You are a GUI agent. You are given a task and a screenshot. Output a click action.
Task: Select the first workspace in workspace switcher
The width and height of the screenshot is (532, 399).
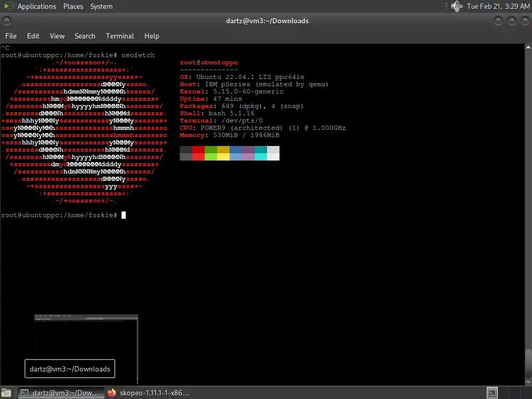(x=492, y=393)
